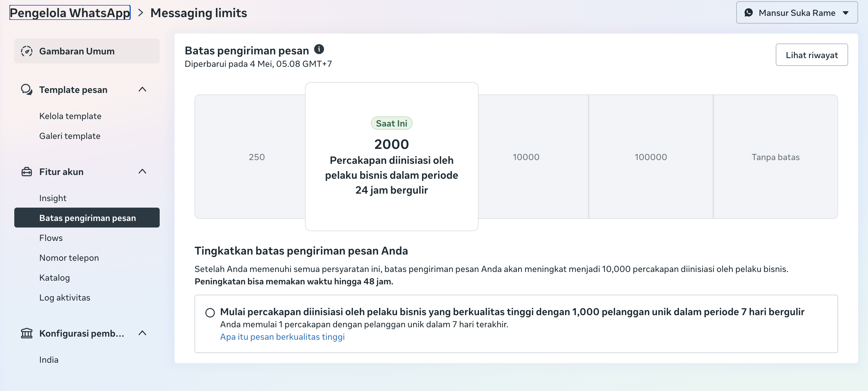Viewport: 868px width, 391px height.
Task: Click the Peningkatan bisa memakan waktu 48 jam text
Action: 294,282
